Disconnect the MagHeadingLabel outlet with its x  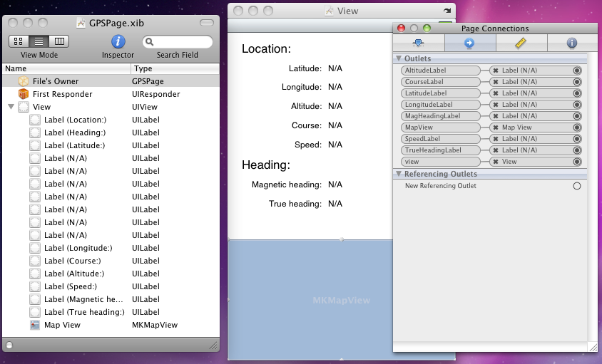pos(496,116)
